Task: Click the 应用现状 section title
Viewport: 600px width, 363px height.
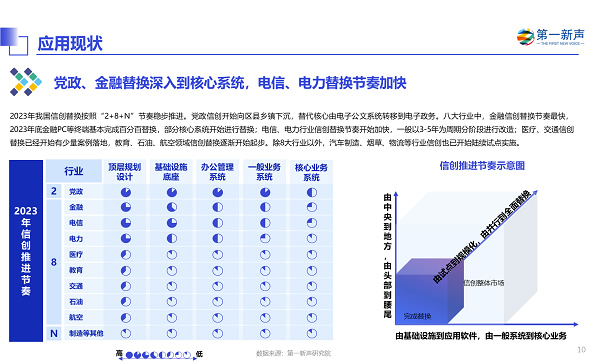Action: (x=70, y=43)
